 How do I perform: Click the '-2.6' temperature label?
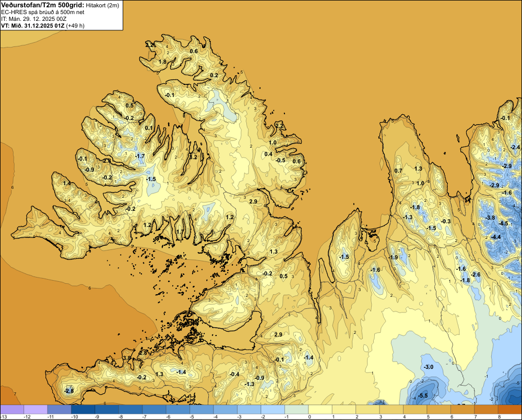476,274
